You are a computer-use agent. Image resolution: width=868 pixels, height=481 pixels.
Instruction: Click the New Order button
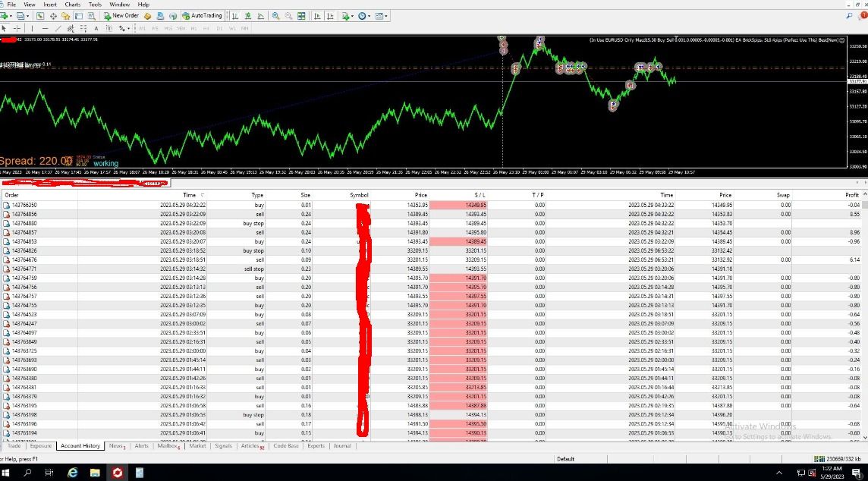[121, 16]
